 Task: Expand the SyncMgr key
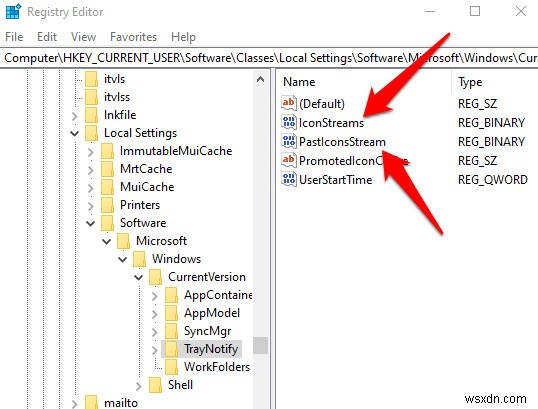(x=155, y=332)
